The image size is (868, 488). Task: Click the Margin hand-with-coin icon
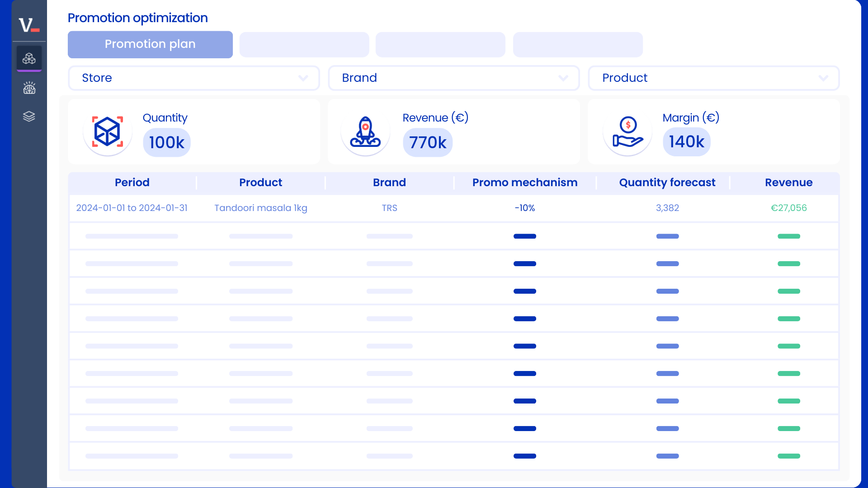627,131
